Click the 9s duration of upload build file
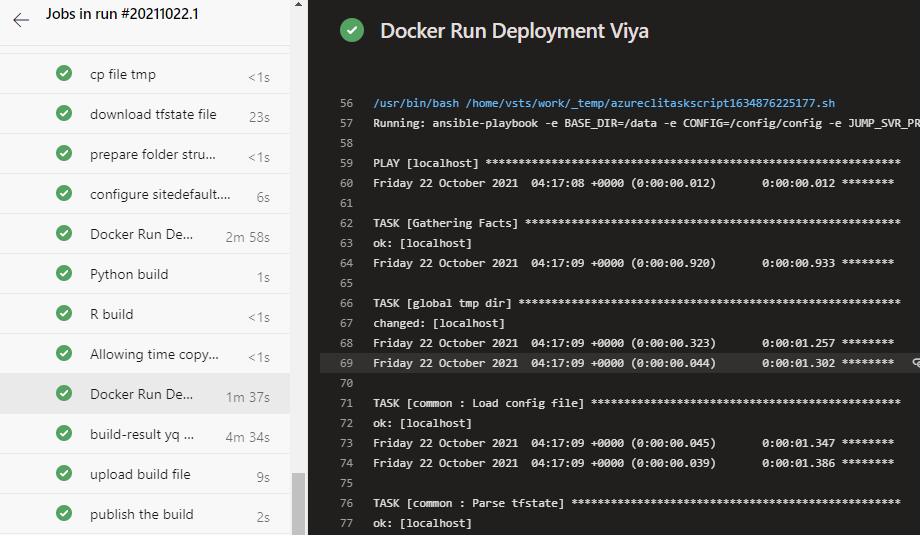920x535 pixels. click(263, 477)
